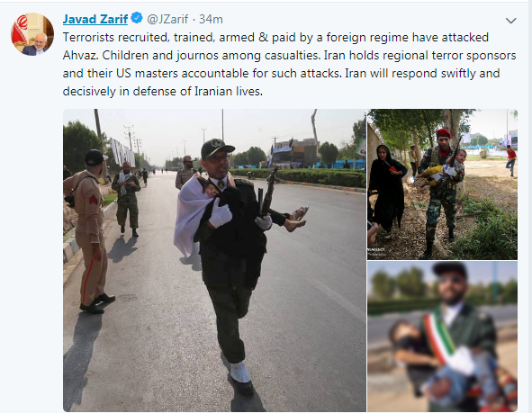This screenshot has width=532, height=413.
Task: Click the running man in red shirt
Action: [511, 160]
